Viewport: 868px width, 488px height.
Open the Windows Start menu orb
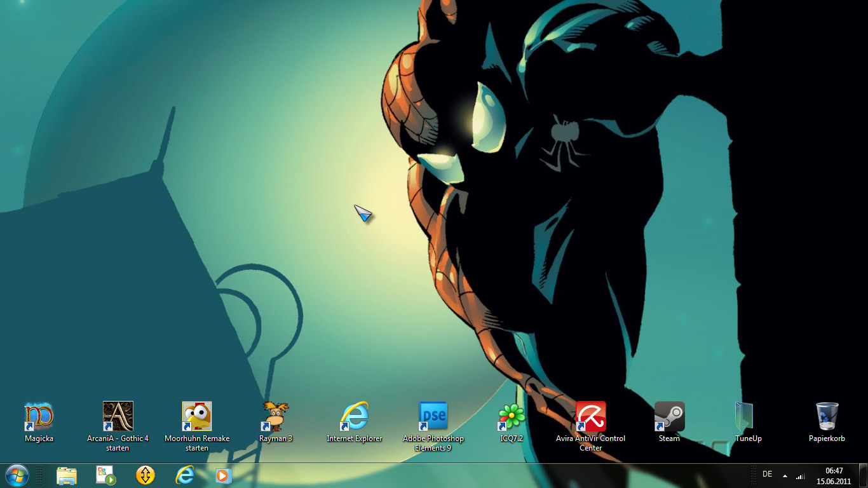pyautogui.click(x=17, y=475)
